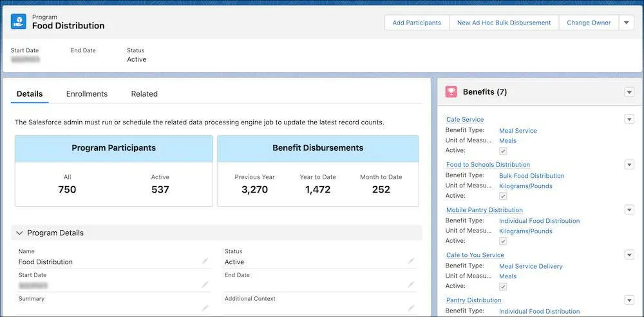644x317 pixels.
Task: Click the Benefit Disbursements card header
Action: click(x=318, y=148)
